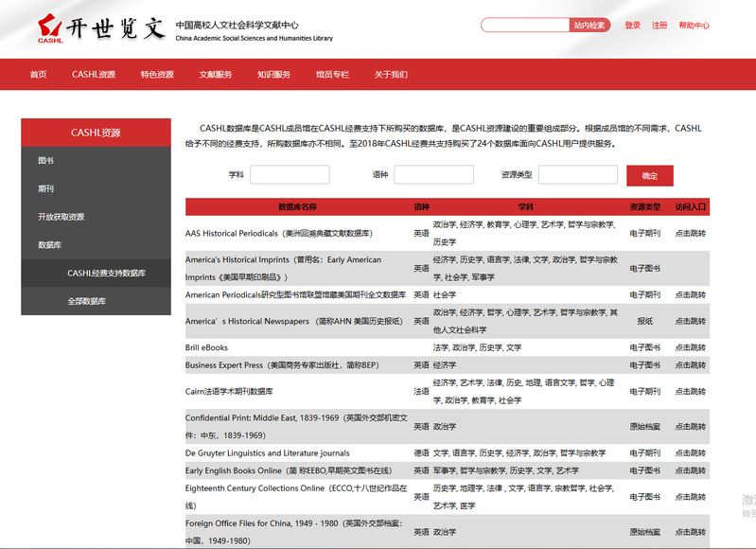Select 开放获取资源 in the sidebar
This screenshot has height=549, width=756.
click(61, 217)
